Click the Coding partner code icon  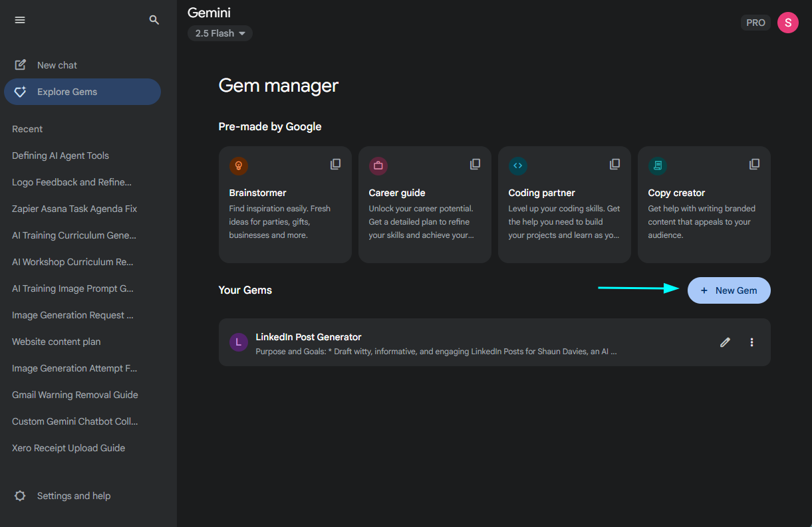pyautogui.click(x=518, y=165)
